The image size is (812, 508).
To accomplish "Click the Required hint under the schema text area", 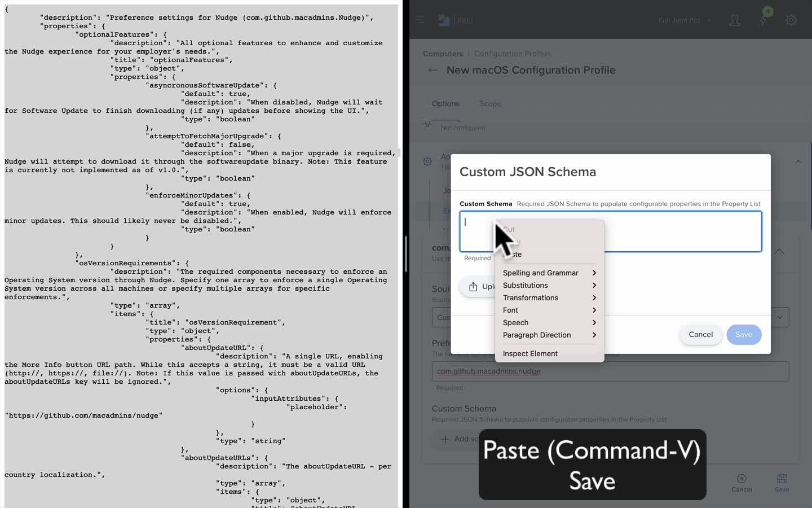I will coord(478,258).
